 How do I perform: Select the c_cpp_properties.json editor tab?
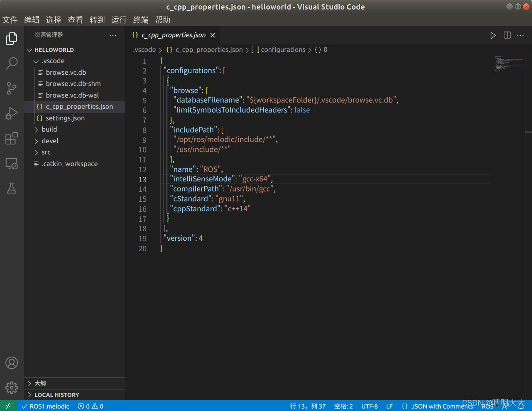172,35
